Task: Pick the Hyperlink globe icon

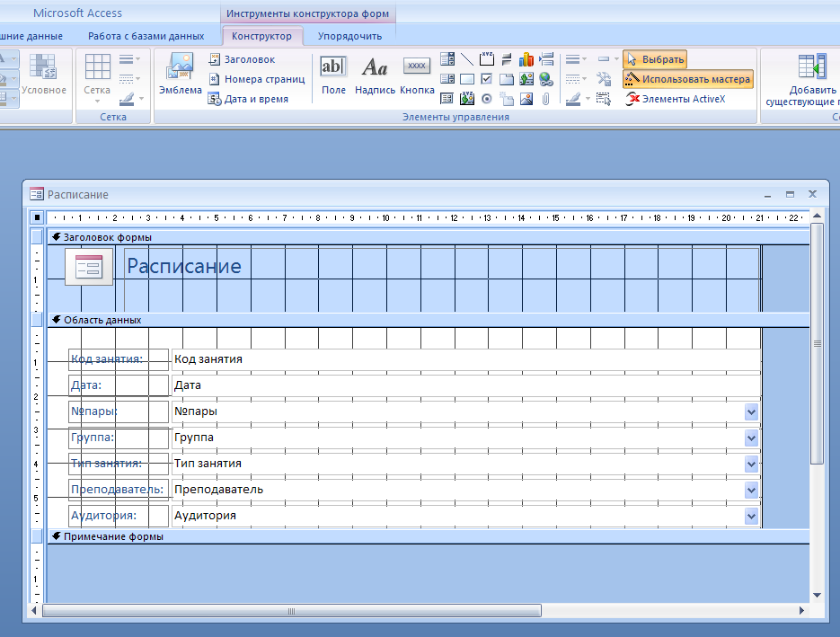Action: click(x=546, y=79)
